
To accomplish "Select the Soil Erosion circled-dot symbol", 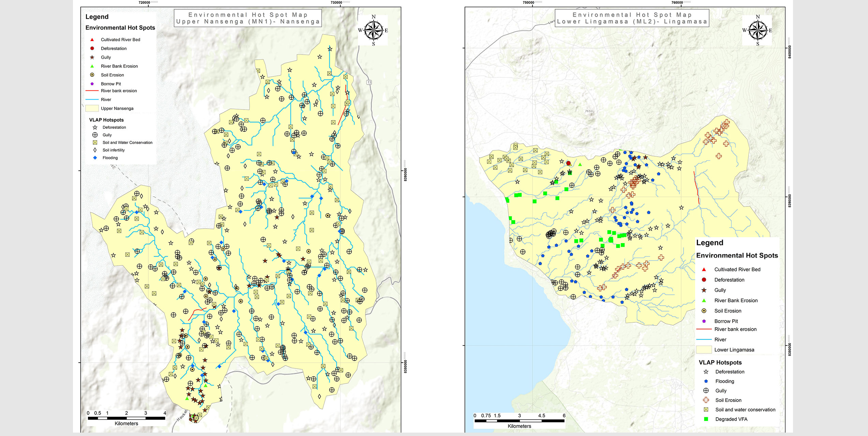I will (91, 75).
